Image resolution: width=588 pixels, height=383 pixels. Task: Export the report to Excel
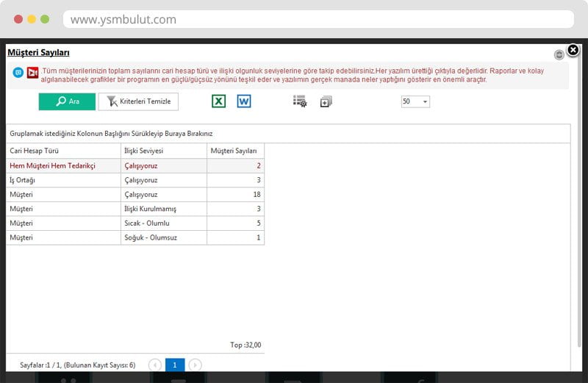[x=218, y=101]
